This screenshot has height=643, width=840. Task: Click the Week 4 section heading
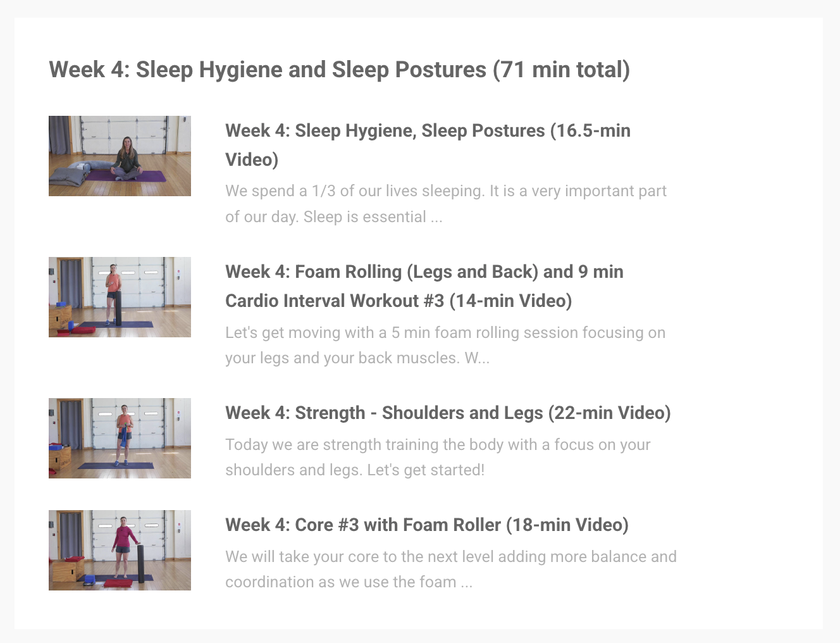340,70
